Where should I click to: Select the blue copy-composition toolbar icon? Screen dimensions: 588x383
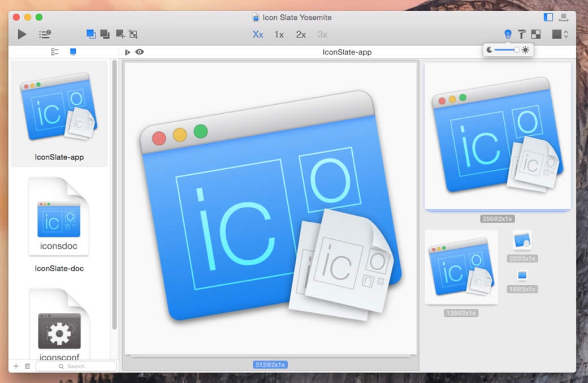tap(90, 34)
